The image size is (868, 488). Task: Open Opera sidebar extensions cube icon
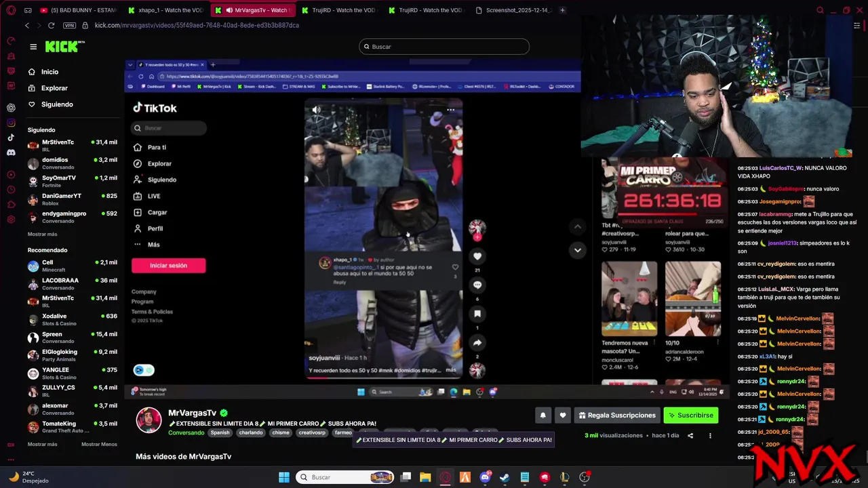pyautogui.click(x=11, y=205)
